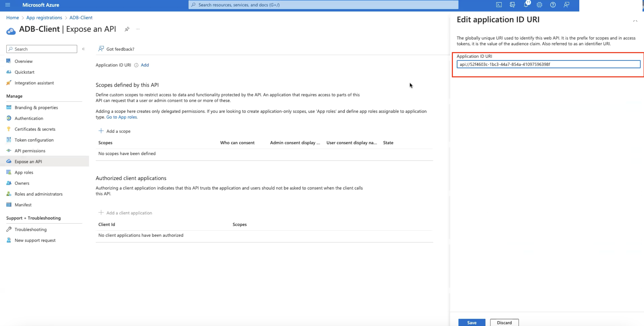The width and height of the screenshot is (644, 326).
Task: Add a scope using the plus icon
Action: click(101, 131)
